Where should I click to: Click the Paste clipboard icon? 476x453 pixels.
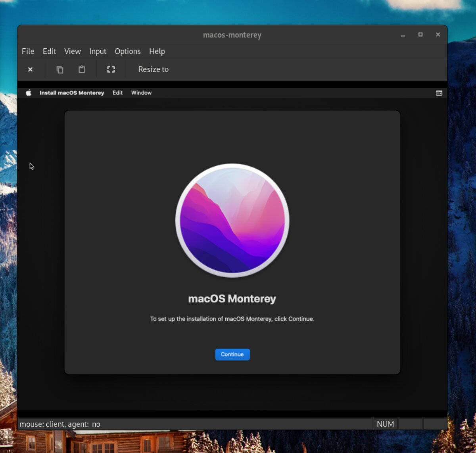pyautogui.click(x=82, y=69)
